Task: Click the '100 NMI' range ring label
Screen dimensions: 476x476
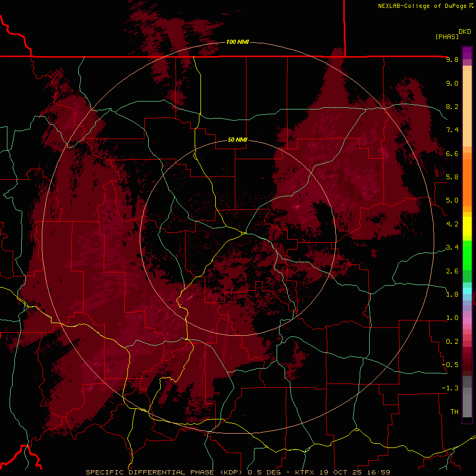Action: 237,42
